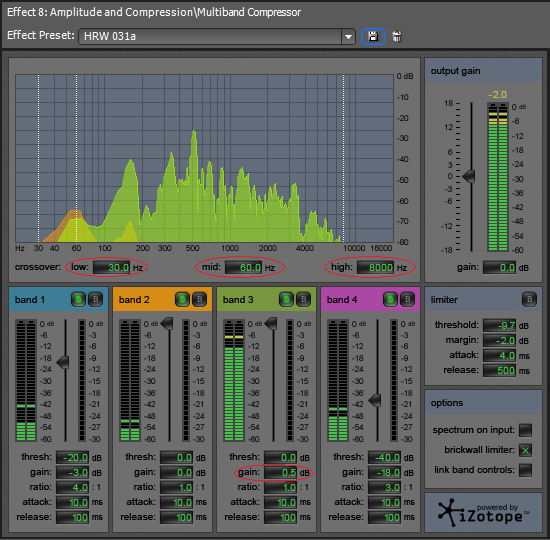Edit band 2 ratio value

tap(176, 487)
